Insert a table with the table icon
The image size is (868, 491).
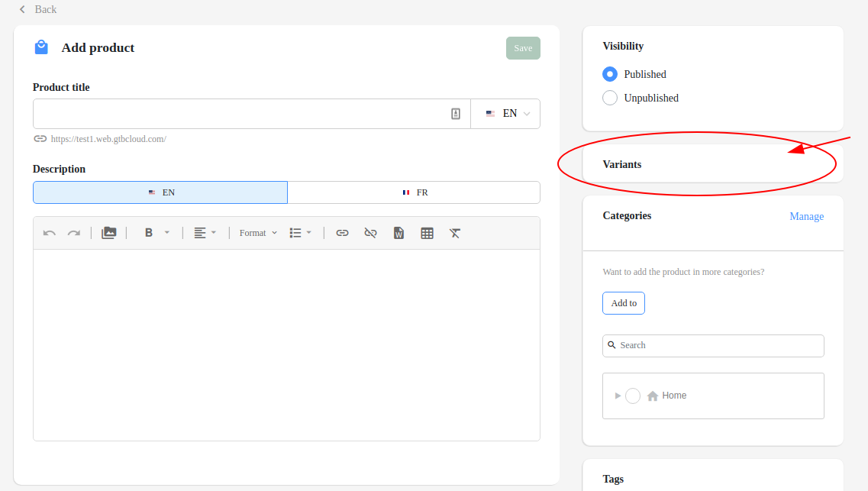coord(427,233)
